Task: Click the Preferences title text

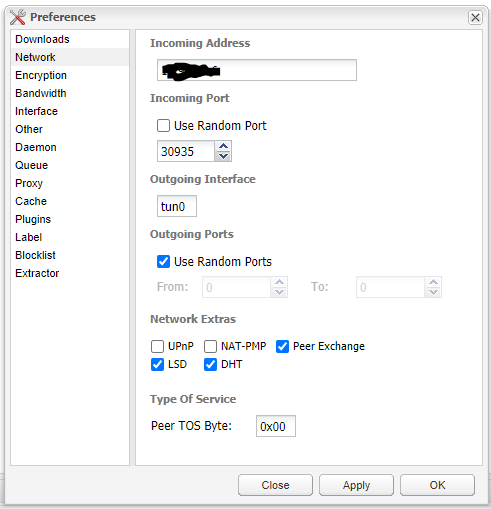Action: [63, 17]
